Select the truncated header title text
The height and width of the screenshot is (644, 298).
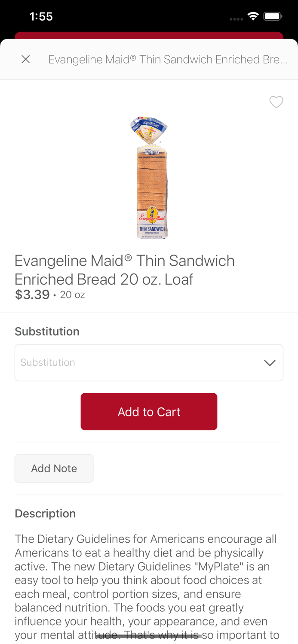(168, 59)
